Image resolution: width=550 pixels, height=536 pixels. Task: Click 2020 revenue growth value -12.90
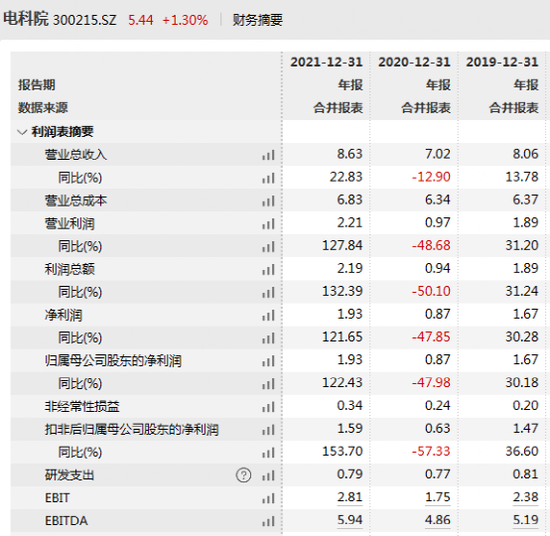point(431,177)
